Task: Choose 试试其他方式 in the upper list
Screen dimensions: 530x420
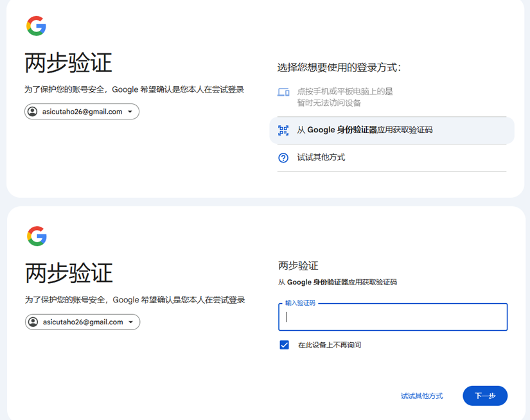Action: click(392, 158)
